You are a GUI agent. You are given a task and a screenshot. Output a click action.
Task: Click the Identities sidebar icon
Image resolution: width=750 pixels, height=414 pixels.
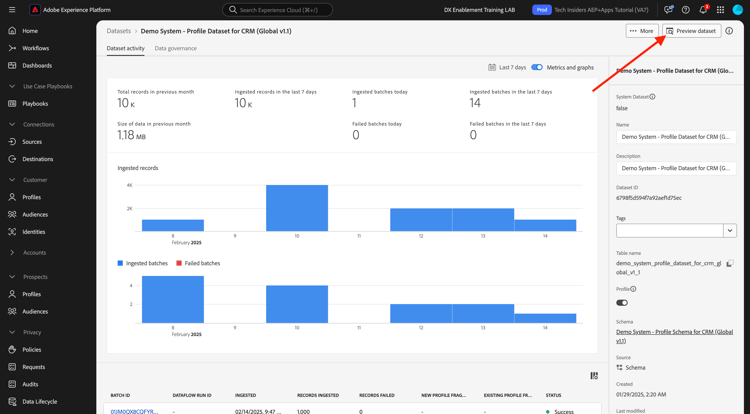pyautogui.click(x=12, y=232)
